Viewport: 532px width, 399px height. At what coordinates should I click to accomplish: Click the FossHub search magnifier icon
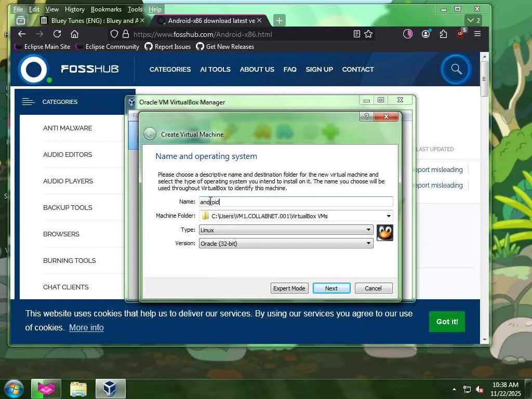pyautogui.click(x=456, y=69)
